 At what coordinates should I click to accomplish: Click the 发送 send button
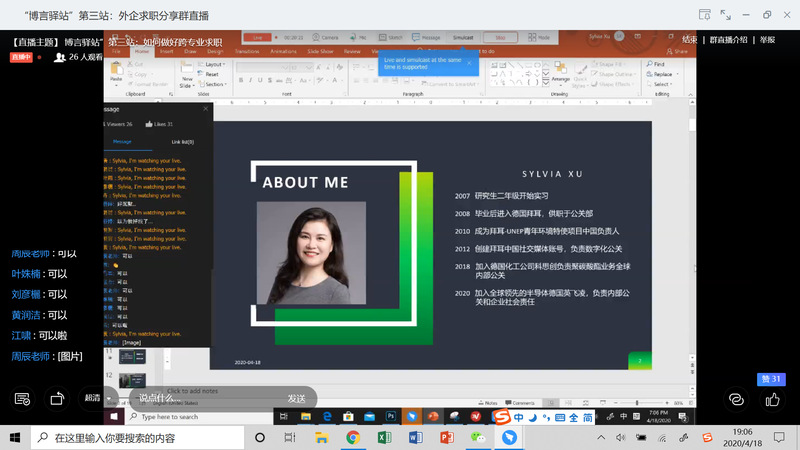pos(296,398)
